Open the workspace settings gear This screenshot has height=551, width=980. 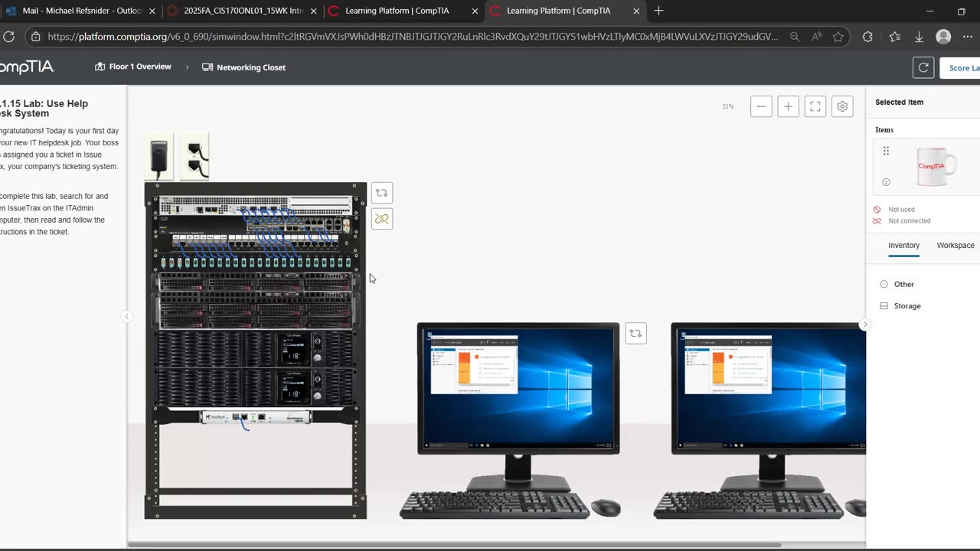coord(842,106)
